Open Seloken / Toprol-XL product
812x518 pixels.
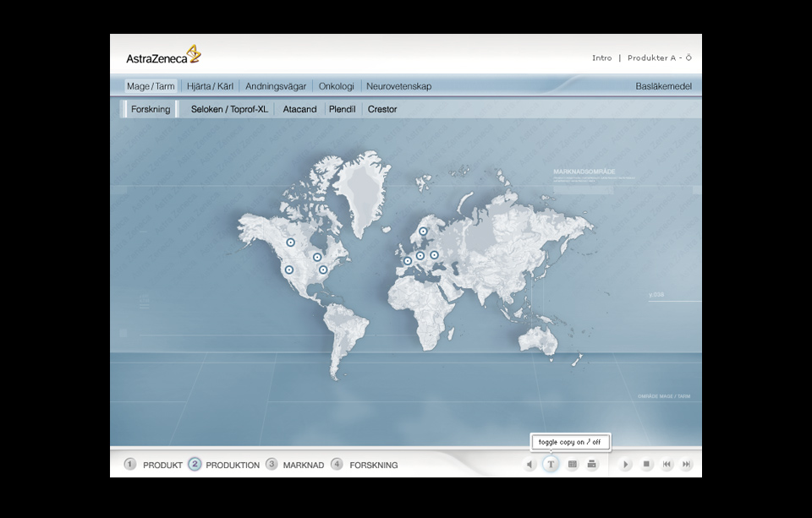(229, 109)
